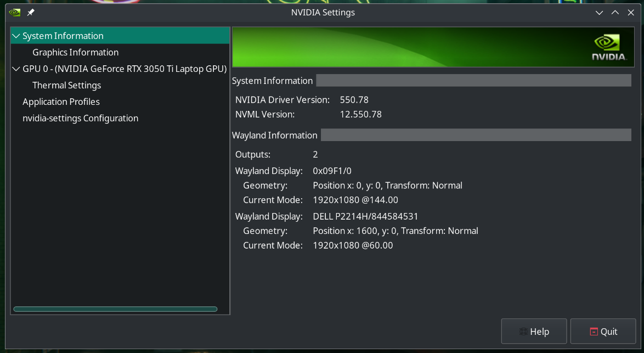Select the System Information entry
Viewport: 644px width, 353px height.
click(61, 35)
